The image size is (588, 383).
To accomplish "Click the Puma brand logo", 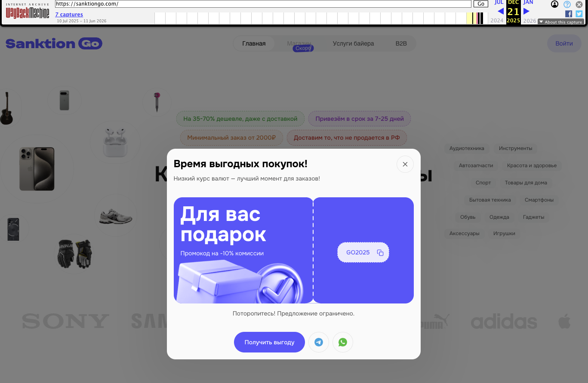I will [434, 321].
